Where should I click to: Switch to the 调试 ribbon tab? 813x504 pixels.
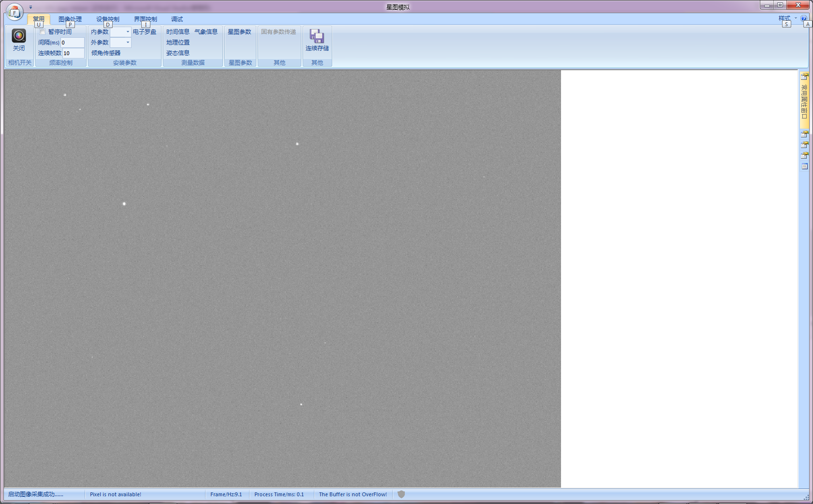coord(177,19)
